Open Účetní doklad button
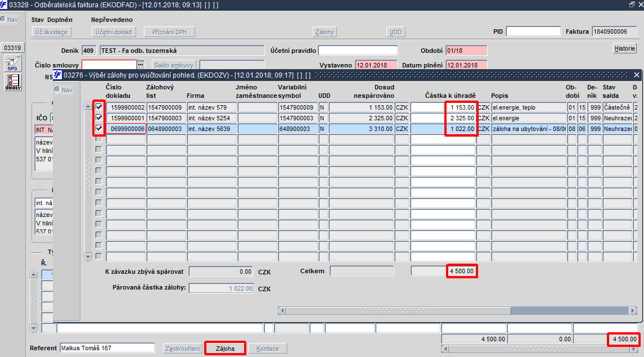644x357 pixels. (x=114, y=32)
